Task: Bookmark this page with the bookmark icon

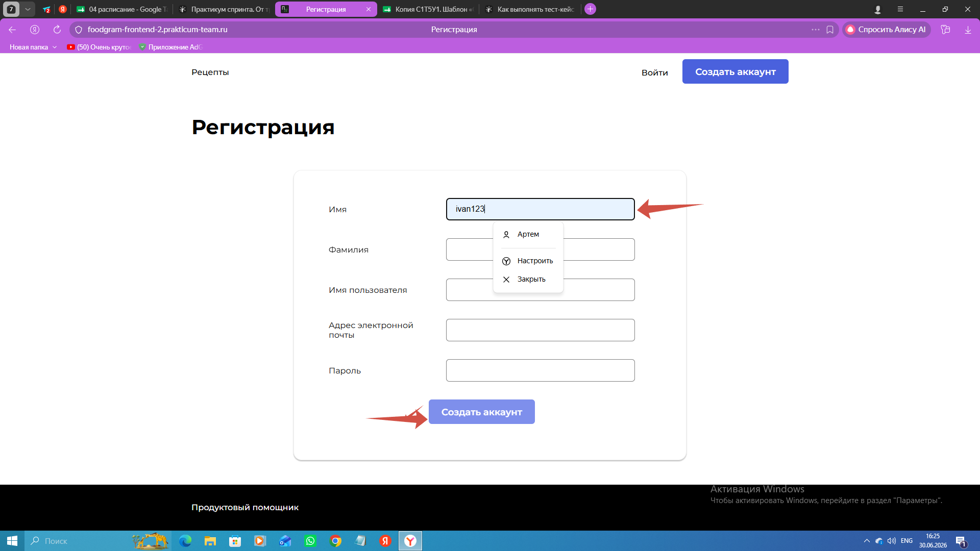Action: pyautogui.click(x=830, y=30)
